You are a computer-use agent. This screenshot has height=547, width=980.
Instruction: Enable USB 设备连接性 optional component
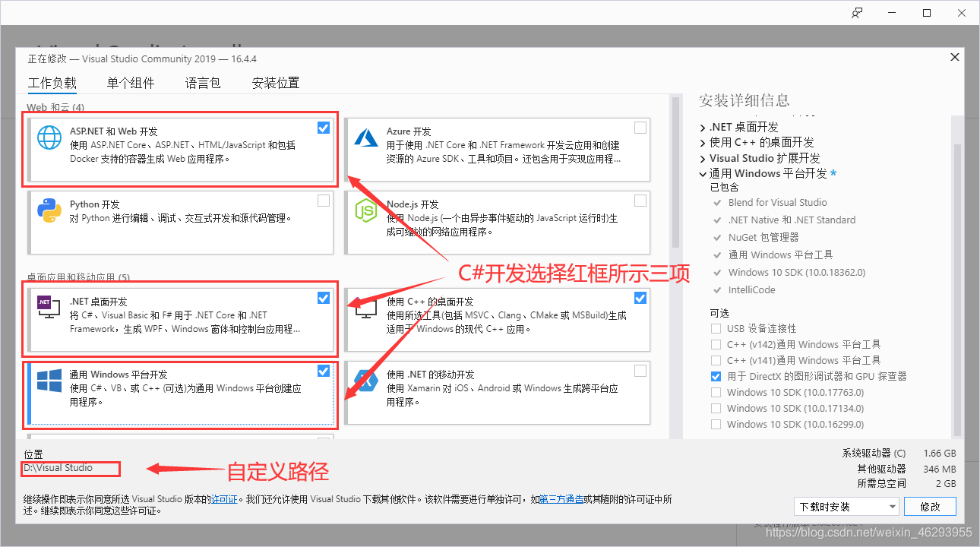click(x=716, y=328)
